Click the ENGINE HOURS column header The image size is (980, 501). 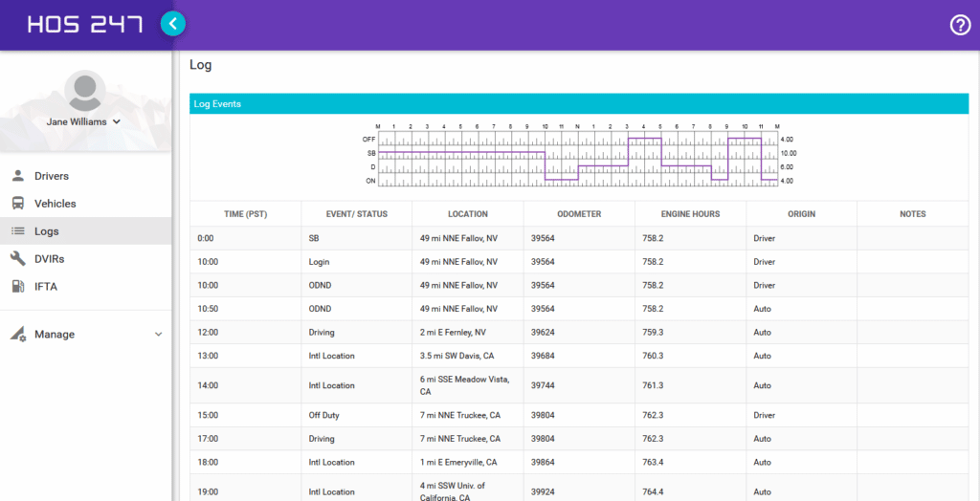690,214
